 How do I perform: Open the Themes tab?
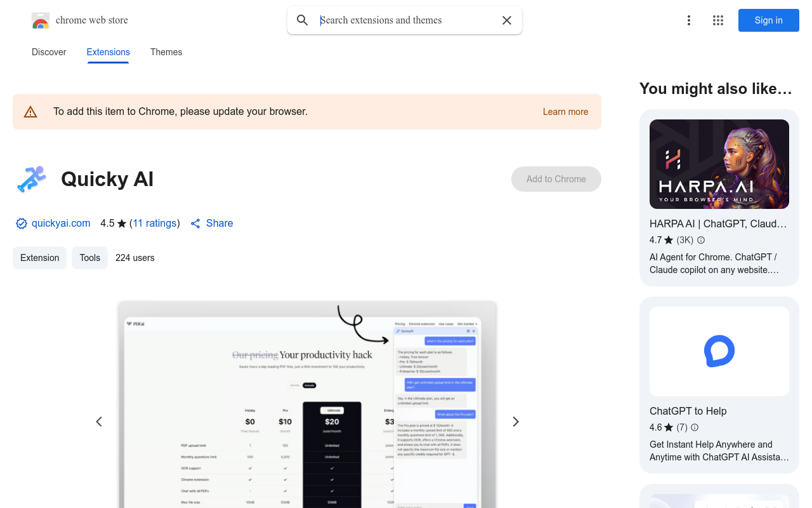166,52
